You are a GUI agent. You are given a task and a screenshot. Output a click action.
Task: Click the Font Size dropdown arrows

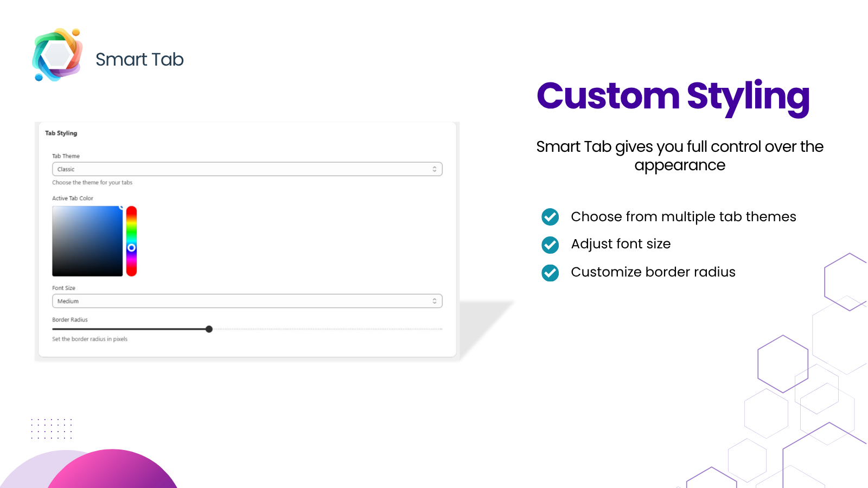pos(435,301)
